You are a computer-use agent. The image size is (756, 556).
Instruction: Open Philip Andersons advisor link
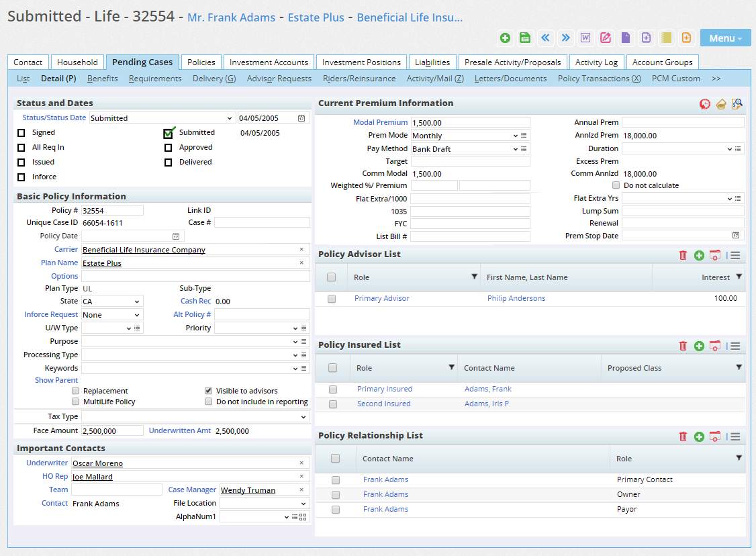point(516,298)
